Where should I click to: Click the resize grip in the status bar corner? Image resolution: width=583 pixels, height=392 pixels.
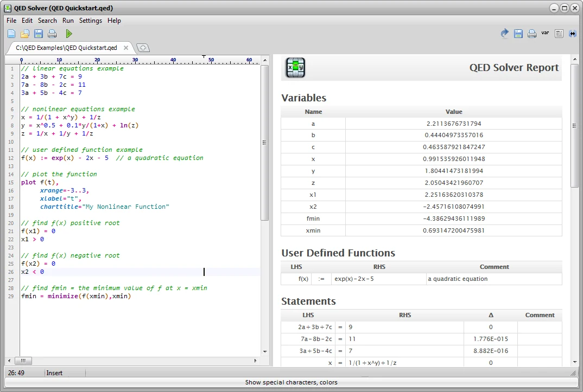(x=574, y=372)
